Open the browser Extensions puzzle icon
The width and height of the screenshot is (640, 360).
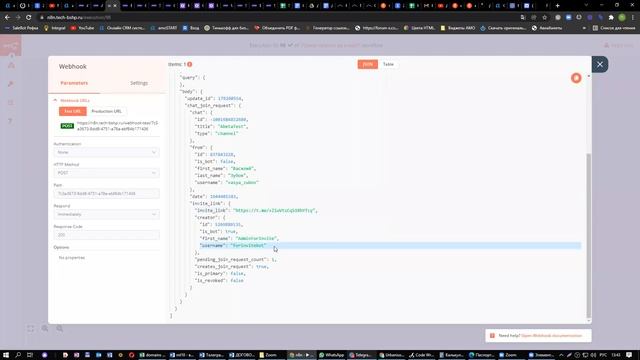(x=611, y=18)
